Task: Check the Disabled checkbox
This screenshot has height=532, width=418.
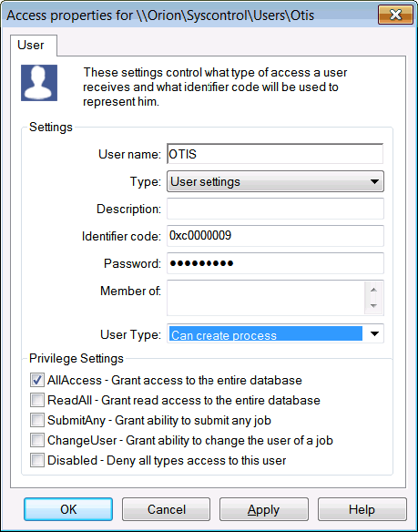Action: [x=37, y=460]
